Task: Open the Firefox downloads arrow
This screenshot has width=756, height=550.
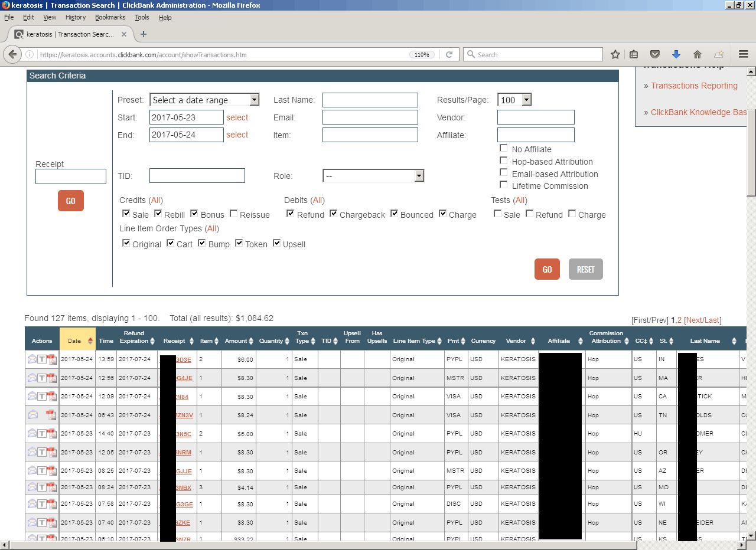Action: [676, 54]
